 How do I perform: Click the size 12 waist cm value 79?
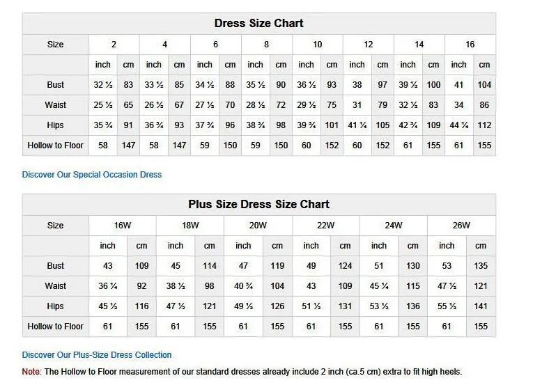coord(382,105)
